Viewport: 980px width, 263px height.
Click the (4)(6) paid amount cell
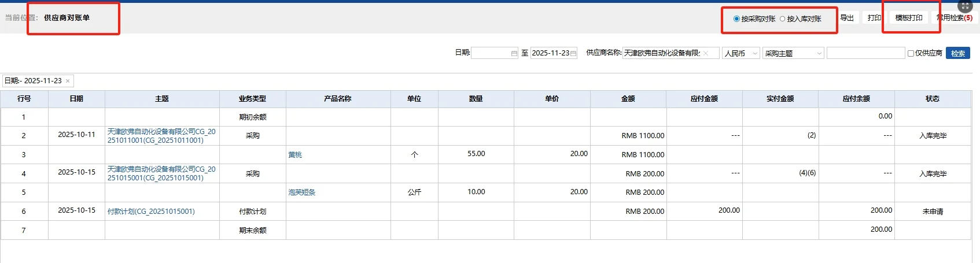[780, 173]
